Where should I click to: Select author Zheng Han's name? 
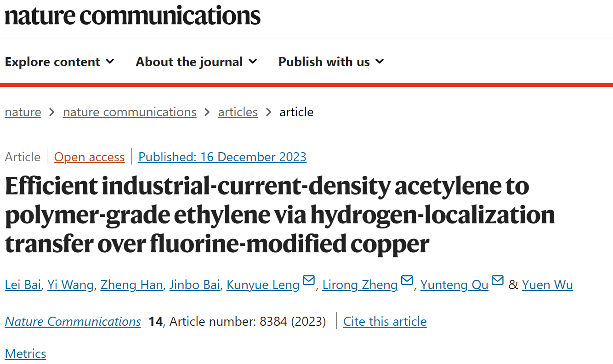tap(132, 285)
